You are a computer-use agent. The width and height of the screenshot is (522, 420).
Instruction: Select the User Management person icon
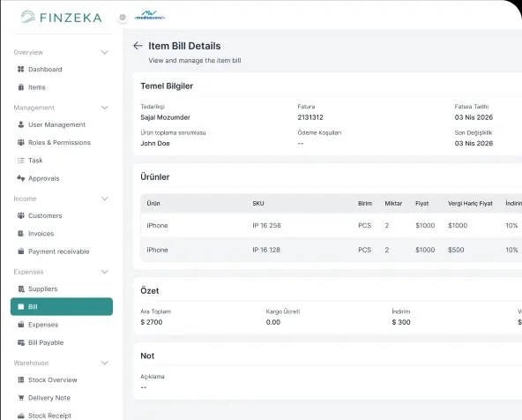[20, 124]
